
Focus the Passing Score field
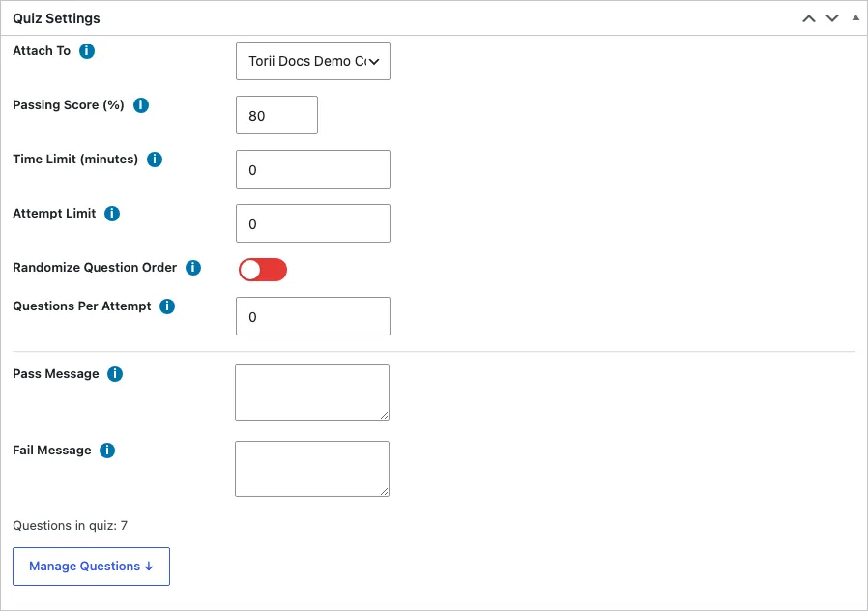click(276, 115)
